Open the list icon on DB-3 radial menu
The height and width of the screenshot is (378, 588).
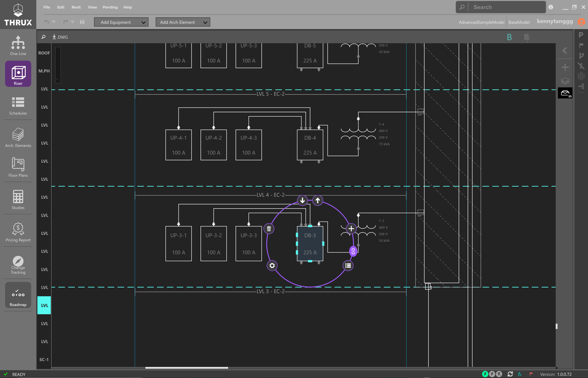348,266
